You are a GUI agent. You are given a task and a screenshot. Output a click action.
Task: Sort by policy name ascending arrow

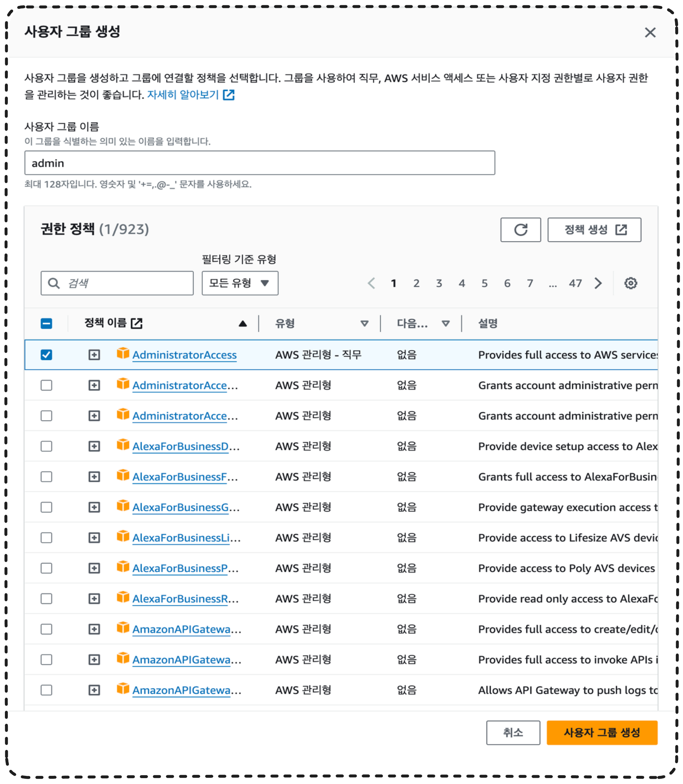coord(242,324)
